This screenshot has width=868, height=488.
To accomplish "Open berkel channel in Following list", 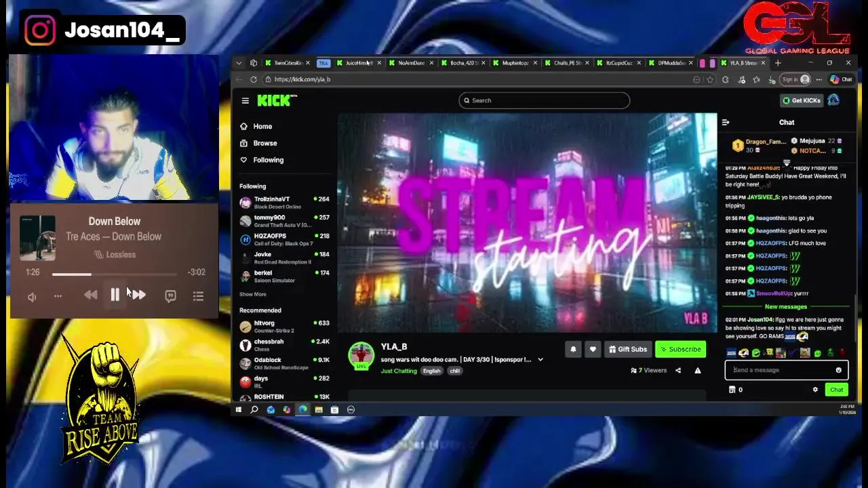I will tap(284, 276).
